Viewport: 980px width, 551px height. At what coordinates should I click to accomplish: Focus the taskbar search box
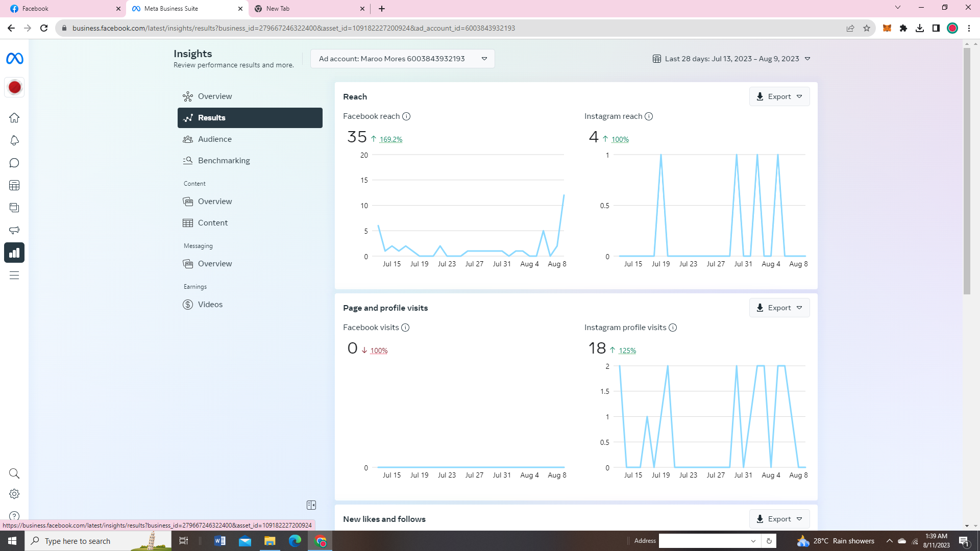coord(98,541)
